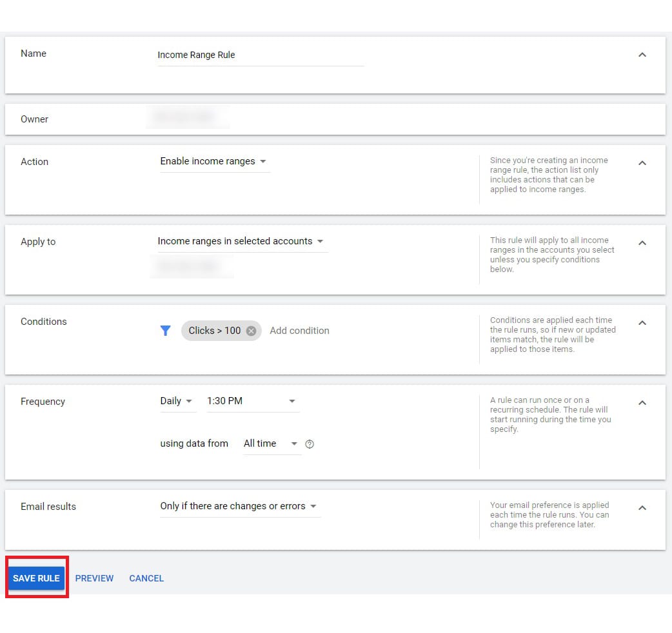Image resolution: width=672 pixels, height=633 pixels.
Task: Open the 1:30 PM time dropdown
Action: point(252,401)
